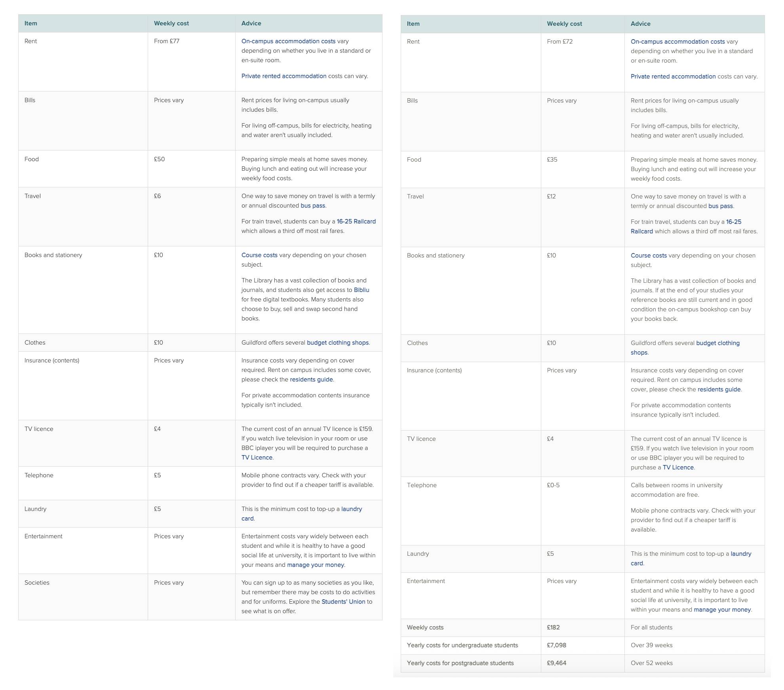Click budget clothing shops link in left table
This screenshot has width=784, height=690.
[x=337, y=343]
